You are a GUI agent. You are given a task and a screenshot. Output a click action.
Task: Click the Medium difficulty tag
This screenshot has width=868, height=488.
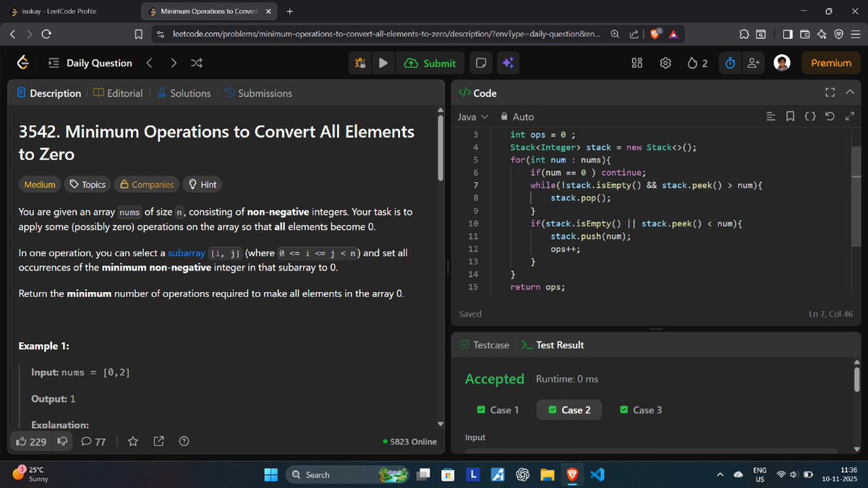pyautogui.click(x=40, y=184)
